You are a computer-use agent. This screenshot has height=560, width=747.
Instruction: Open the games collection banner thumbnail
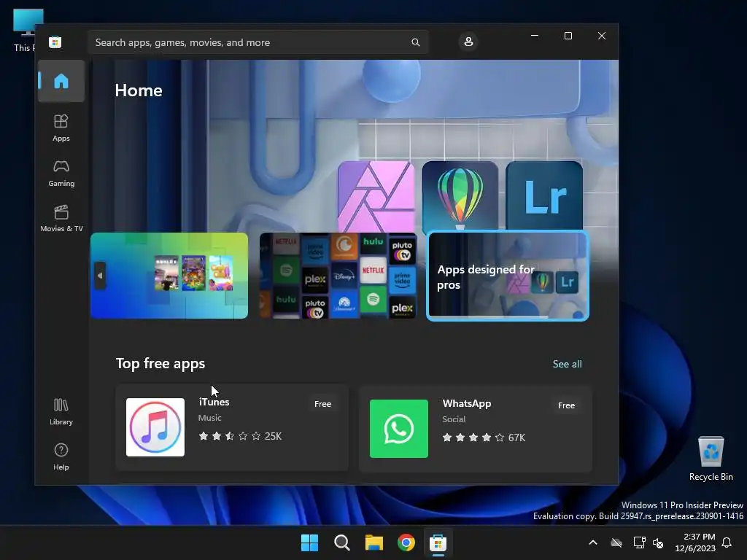169,275
